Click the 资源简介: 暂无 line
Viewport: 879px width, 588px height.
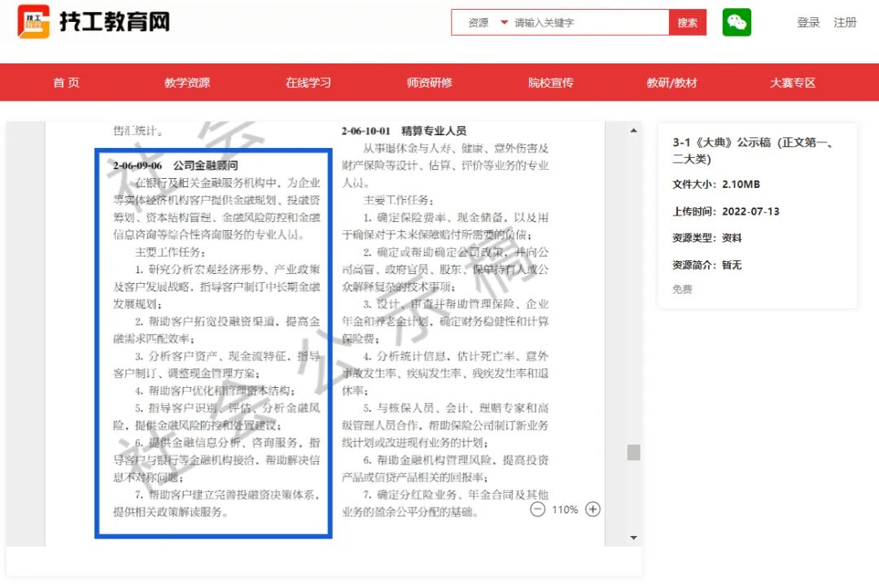[x=707, y=265]
